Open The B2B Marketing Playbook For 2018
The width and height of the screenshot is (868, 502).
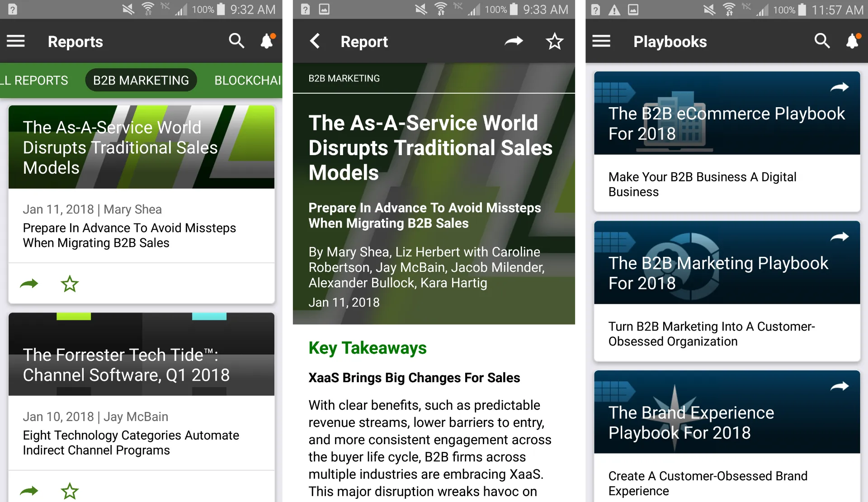click(x=727, y=262)
